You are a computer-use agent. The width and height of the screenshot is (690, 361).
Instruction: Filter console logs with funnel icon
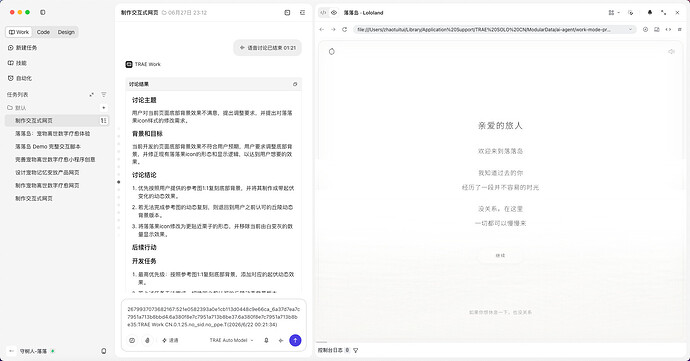click(x=356, y=350)
